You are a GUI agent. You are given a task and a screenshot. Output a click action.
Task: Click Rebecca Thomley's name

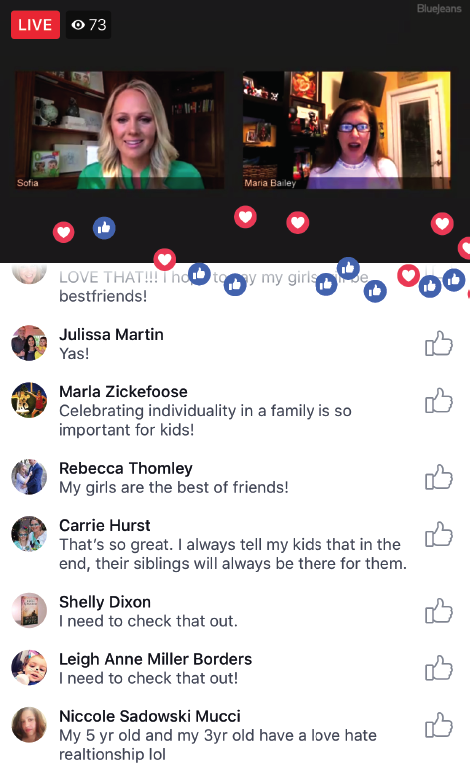point(126,468)
